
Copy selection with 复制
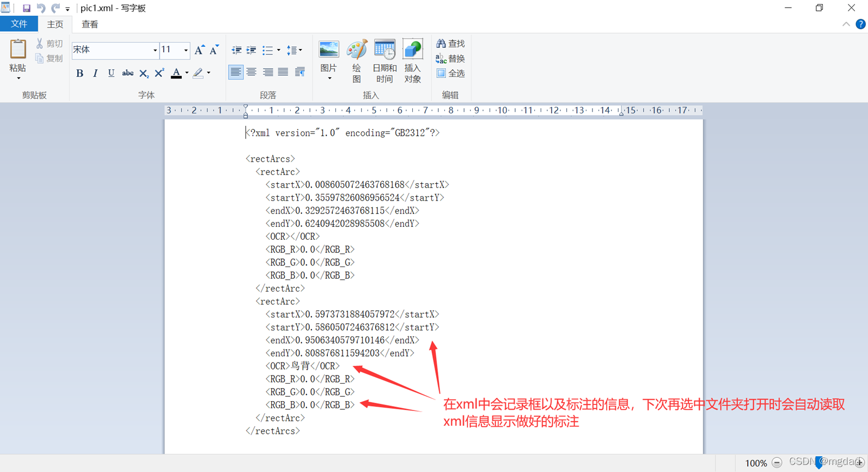coord(50,58)
